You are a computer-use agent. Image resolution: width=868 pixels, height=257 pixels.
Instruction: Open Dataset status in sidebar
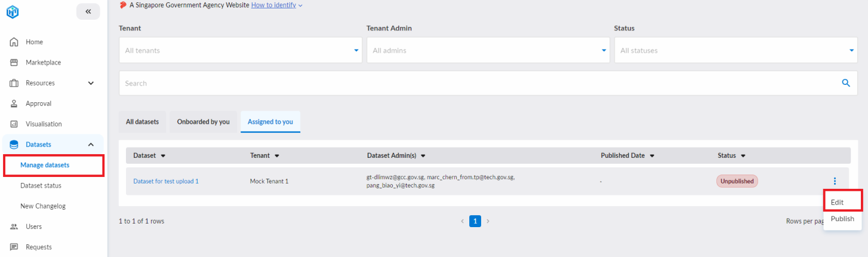point(41,185)
